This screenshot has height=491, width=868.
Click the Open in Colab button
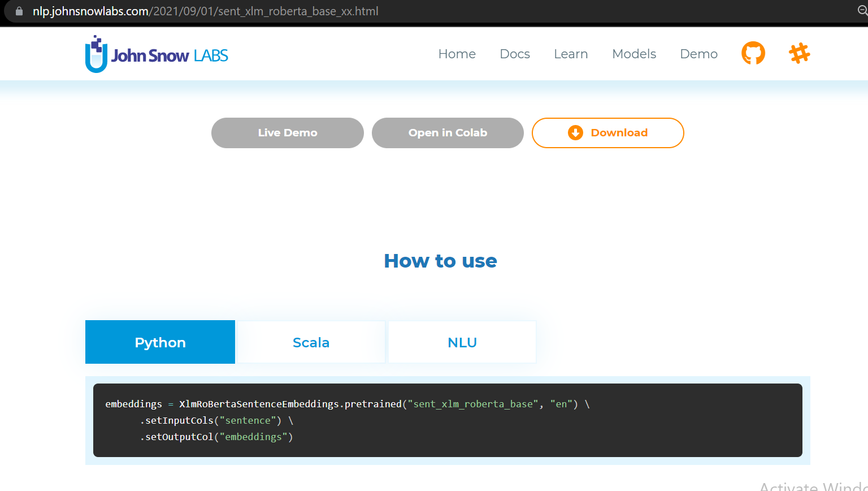[x=448, y=132]
